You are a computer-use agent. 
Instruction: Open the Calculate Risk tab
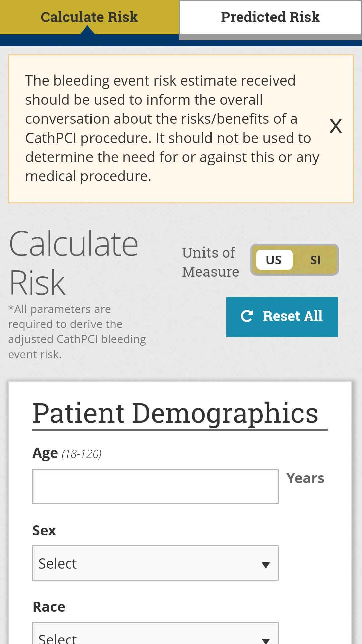click(89, 17)
